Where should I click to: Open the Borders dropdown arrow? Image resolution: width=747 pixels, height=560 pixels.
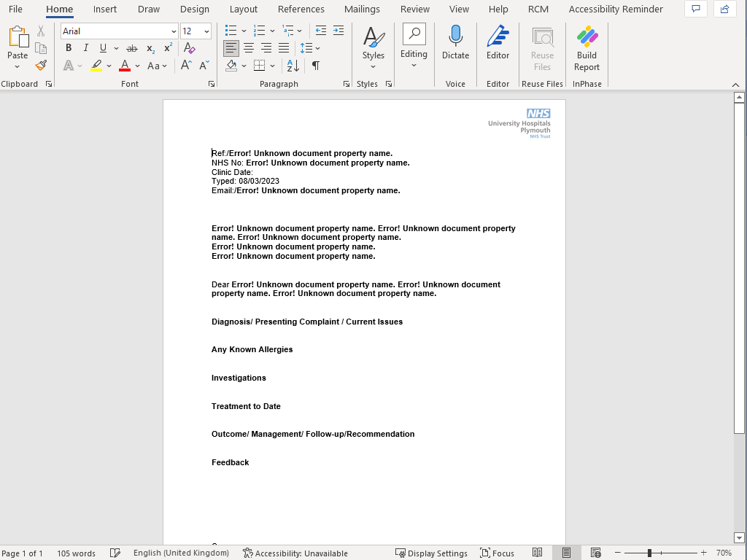273,66
